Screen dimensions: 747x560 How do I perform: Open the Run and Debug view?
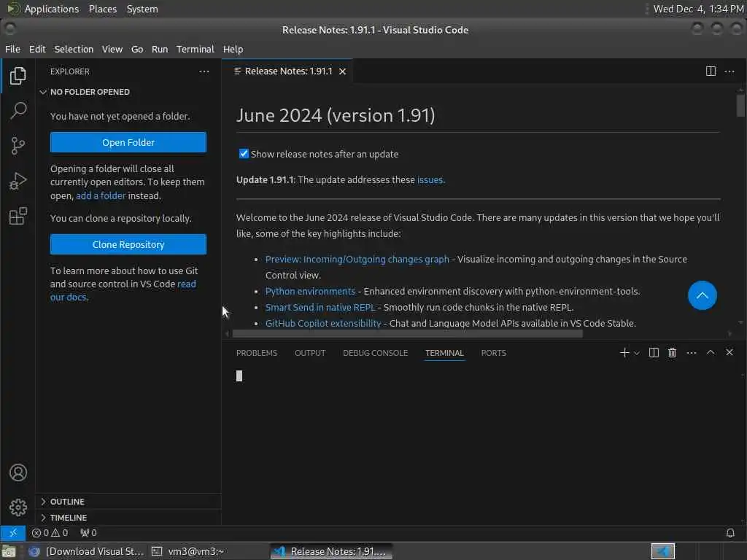(x=18, y=181)
